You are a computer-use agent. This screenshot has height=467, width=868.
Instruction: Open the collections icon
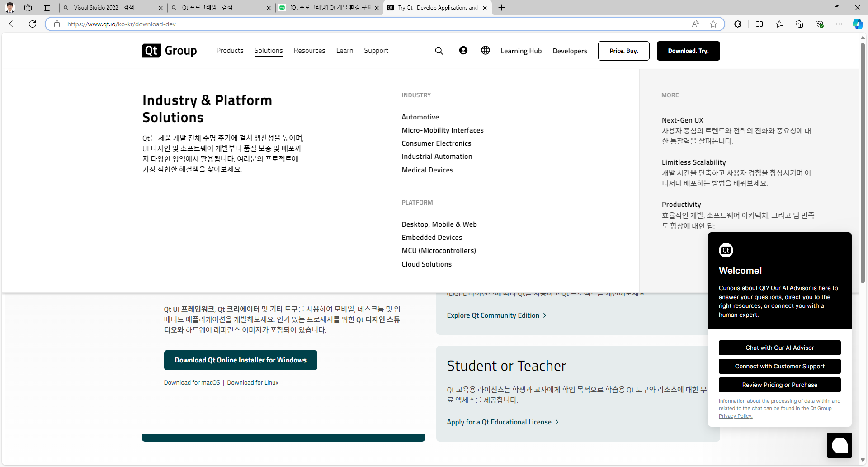[x=799, y=24]
